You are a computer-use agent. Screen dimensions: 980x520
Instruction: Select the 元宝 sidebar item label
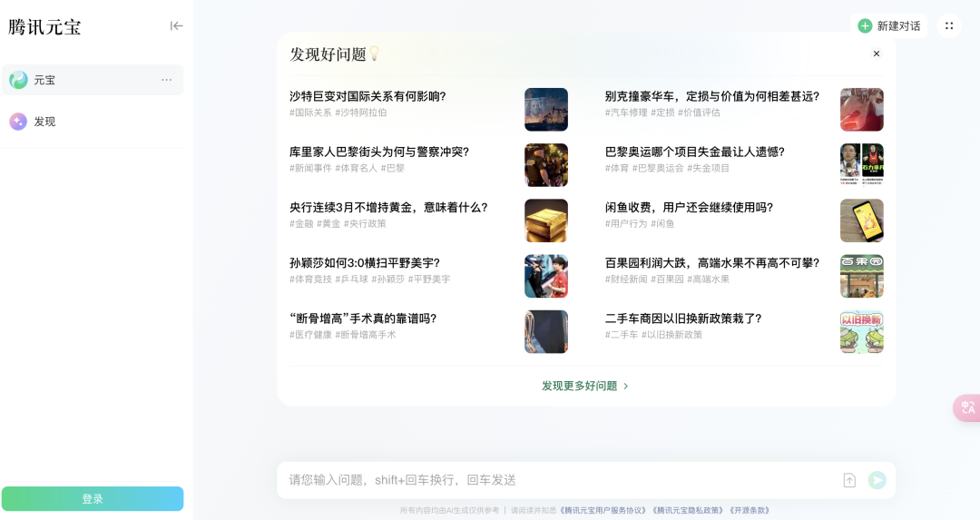tap(44, 80)
